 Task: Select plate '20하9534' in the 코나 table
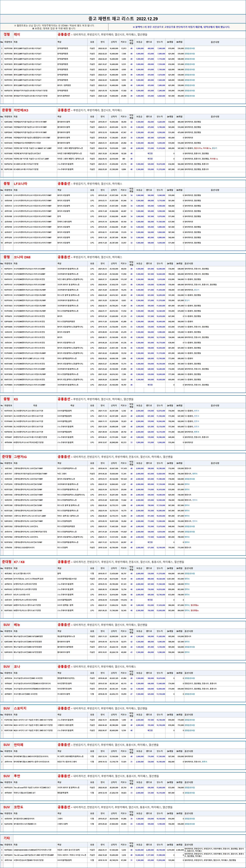point(8,678)
